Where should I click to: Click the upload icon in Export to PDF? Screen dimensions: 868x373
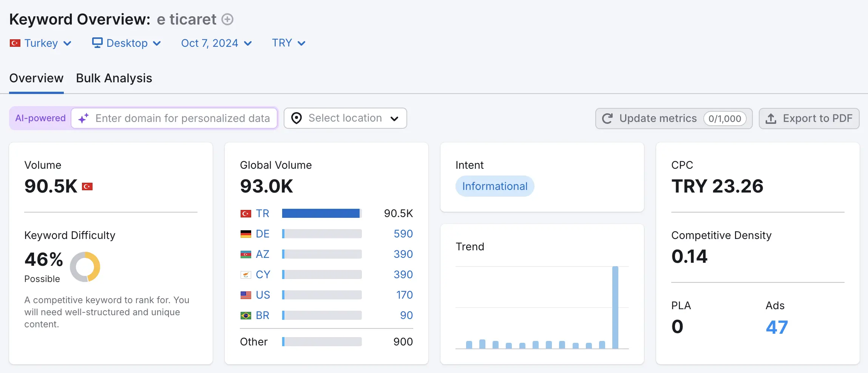pos(771,119)
